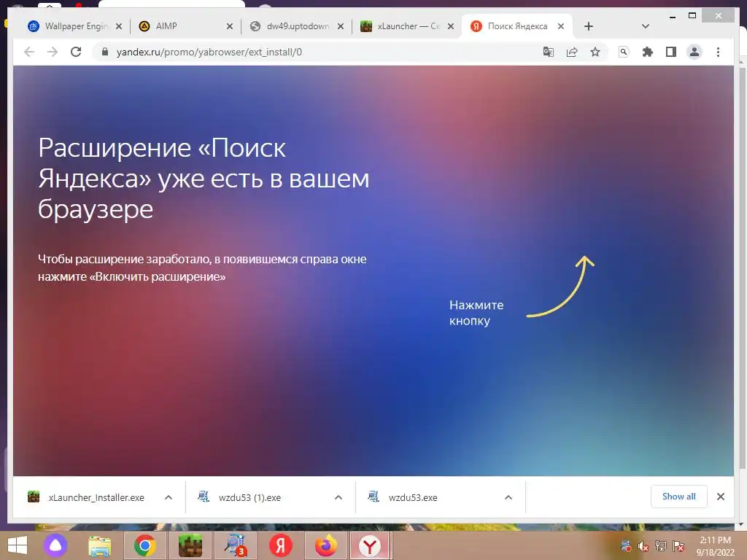Open Yandex Browser taskbar icon
The height and width of the screenshot is (560, 747).
[370, 545]
